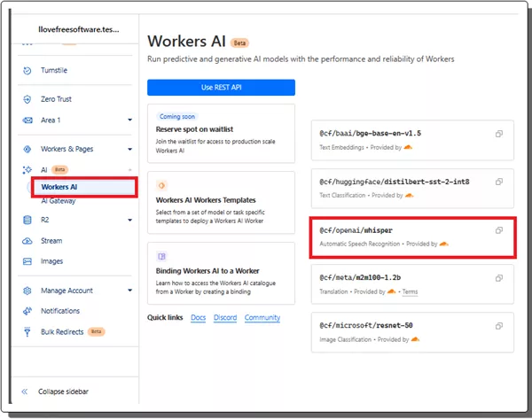Screen dimensions: 532x419
Task: Click the Coming soon label
Action: point(177,116)
